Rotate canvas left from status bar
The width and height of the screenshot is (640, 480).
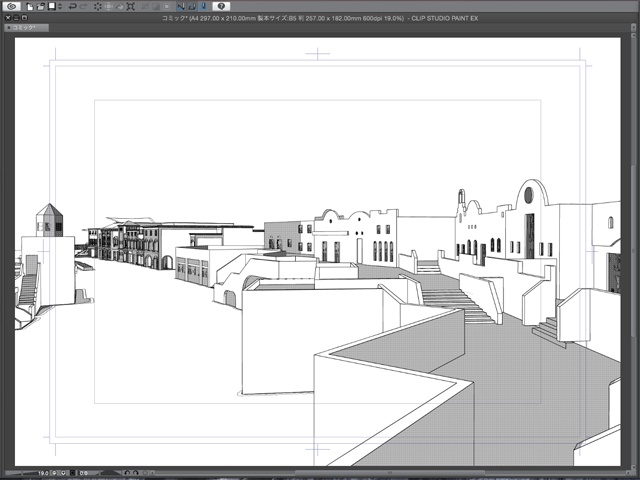pyautogui.click(x=127, y=473)
